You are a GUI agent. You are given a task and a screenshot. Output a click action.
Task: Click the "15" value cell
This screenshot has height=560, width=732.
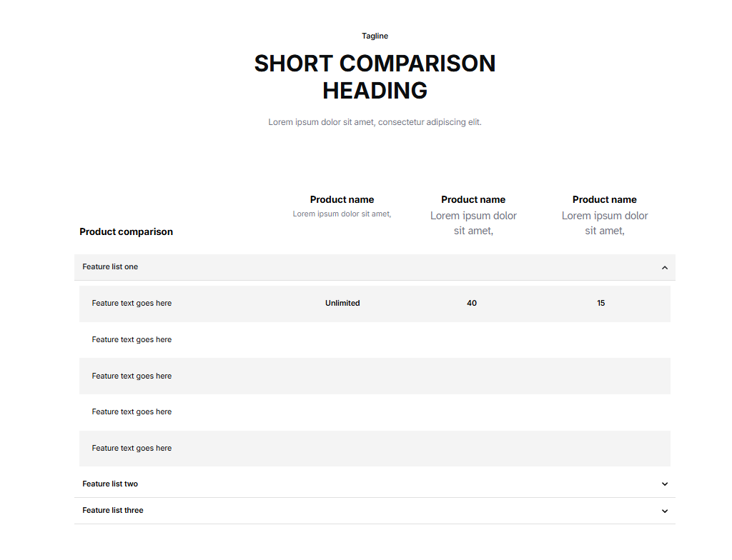click(601, 304)
